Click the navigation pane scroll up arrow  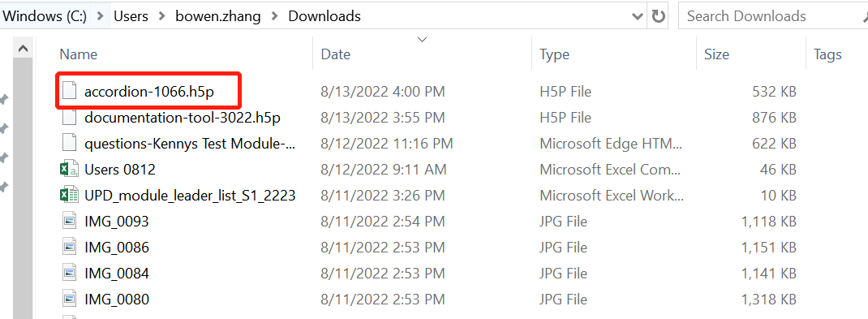point(23,49)
